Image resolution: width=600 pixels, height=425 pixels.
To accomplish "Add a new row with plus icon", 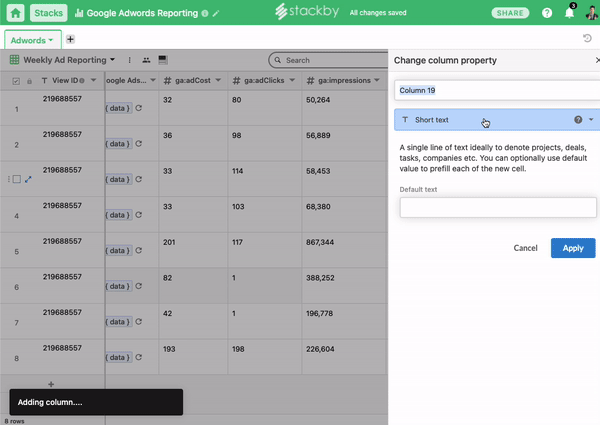I will (51, 384).
